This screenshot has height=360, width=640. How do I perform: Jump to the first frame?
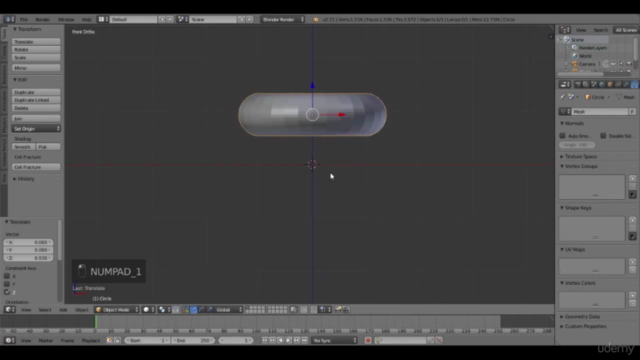[264, 340]
